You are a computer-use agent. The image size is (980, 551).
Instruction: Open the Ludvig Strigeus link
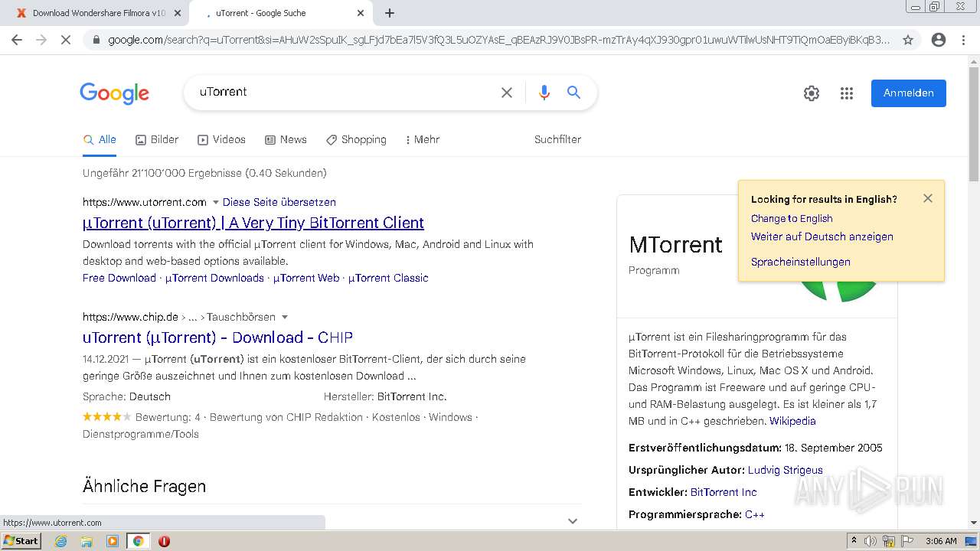pyautogui.click(x=786, y=470)
